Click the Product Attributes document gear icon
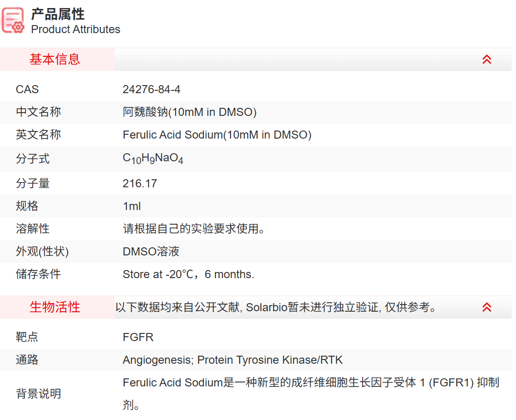The height and width of the screenshot is (420, 516). pos(13,21)
